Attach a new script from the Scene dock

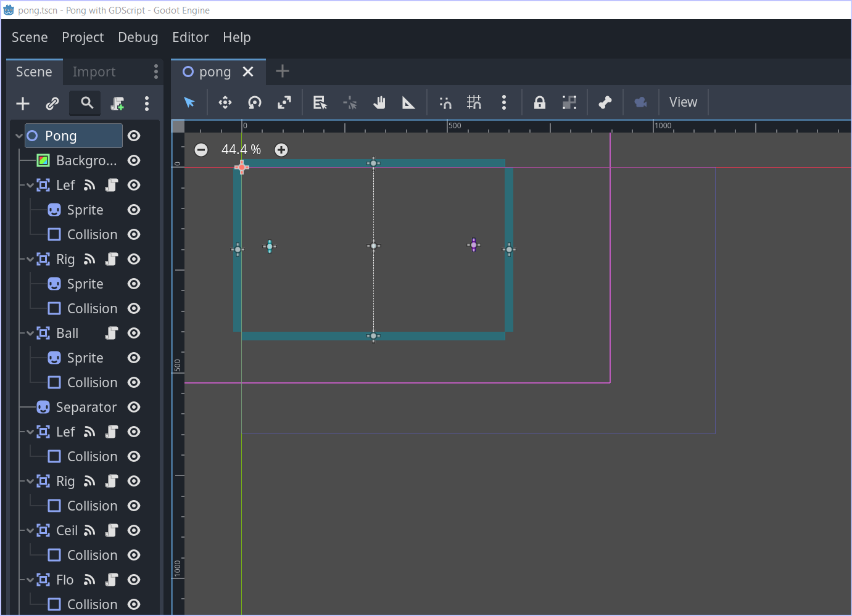click(117, 103)
